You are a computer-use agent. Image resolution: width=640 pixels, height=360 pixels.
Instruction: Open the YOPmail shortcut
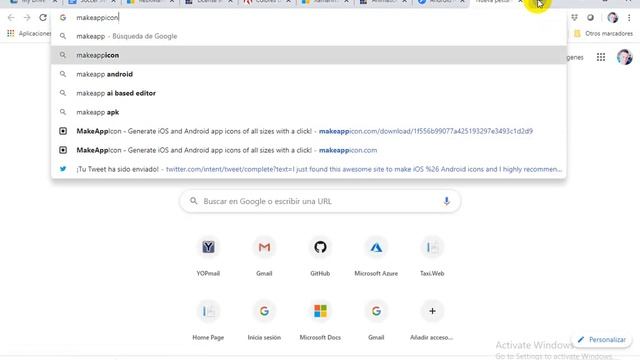(208, 256)
